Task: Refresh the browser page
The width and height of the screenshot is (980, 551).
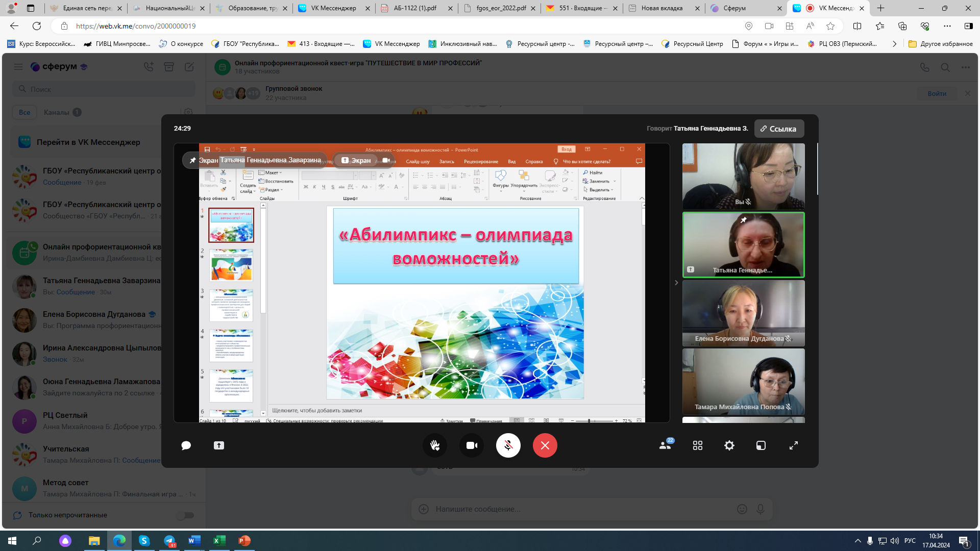Action: coord(37,26)
